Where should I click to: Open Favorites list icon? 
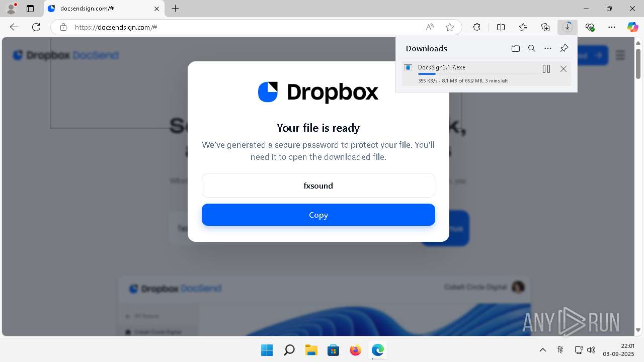(523, 27)
